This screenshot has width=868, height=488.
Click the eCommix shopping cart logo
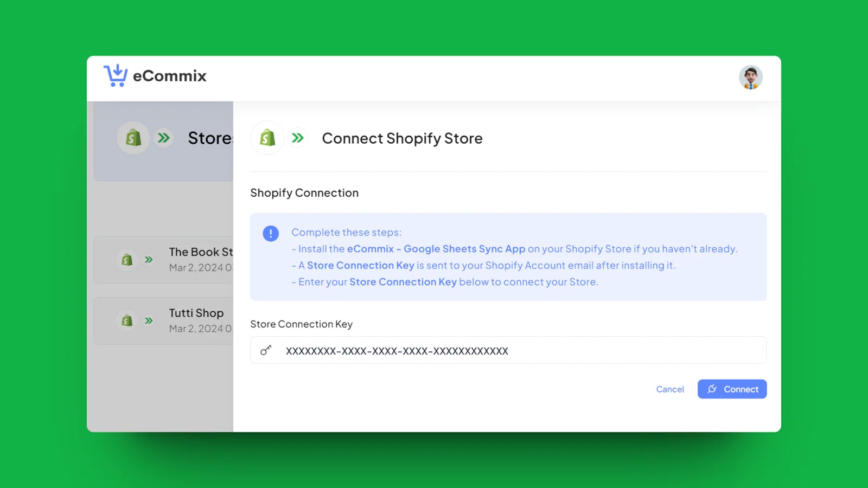[115, 76]
